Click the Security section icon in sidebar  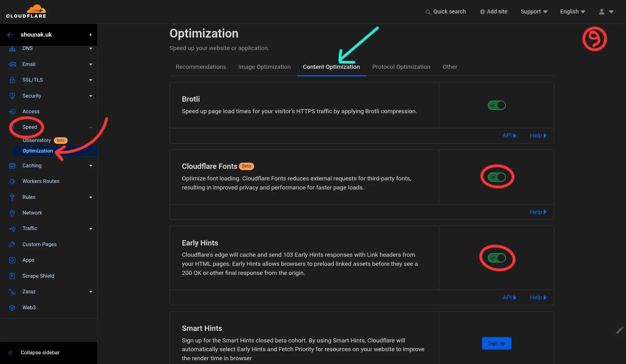click(x=12, y=96)
